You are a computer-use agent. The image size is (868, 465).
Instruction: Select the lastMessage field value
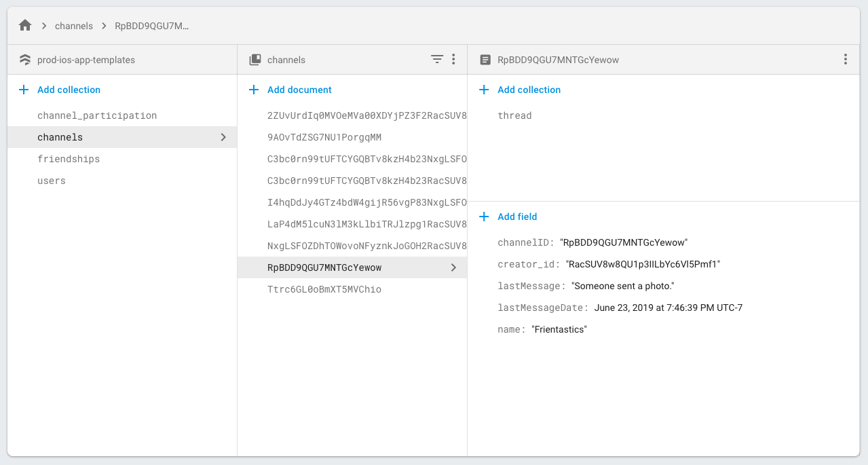(x=622, y=286)
